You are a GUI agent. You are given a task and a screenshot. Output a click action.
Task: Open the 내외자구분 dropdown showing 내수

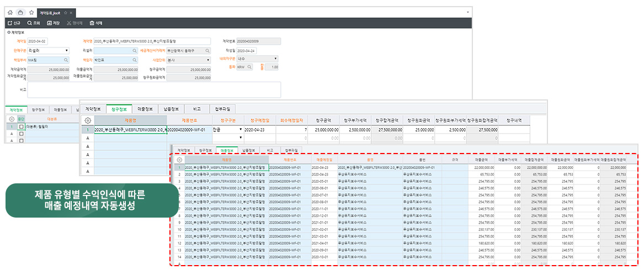coord(258,59)
